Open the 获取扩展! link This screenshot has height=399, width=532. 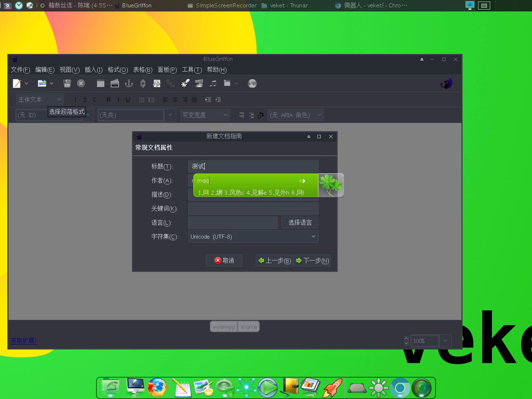(23, 341)
